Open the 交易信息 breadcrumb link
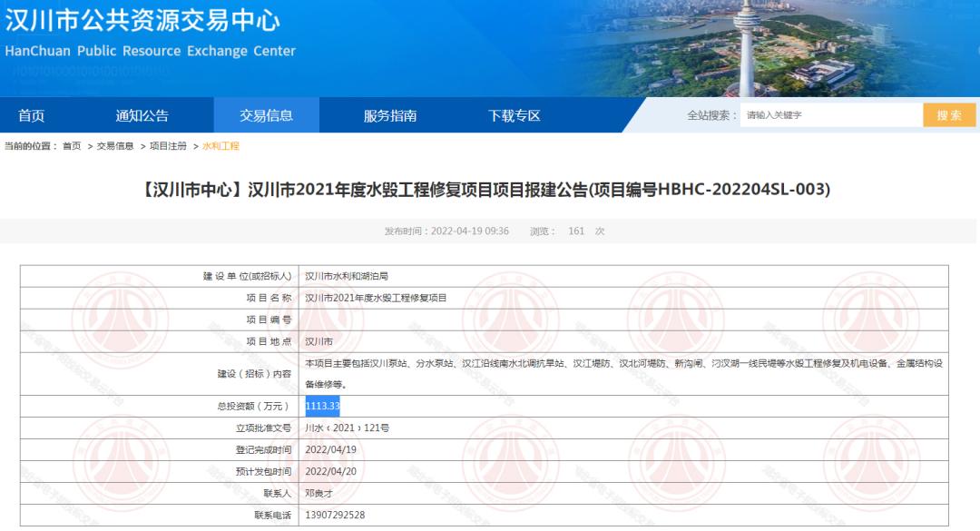 pyautogui.click(x=115, y=146)
